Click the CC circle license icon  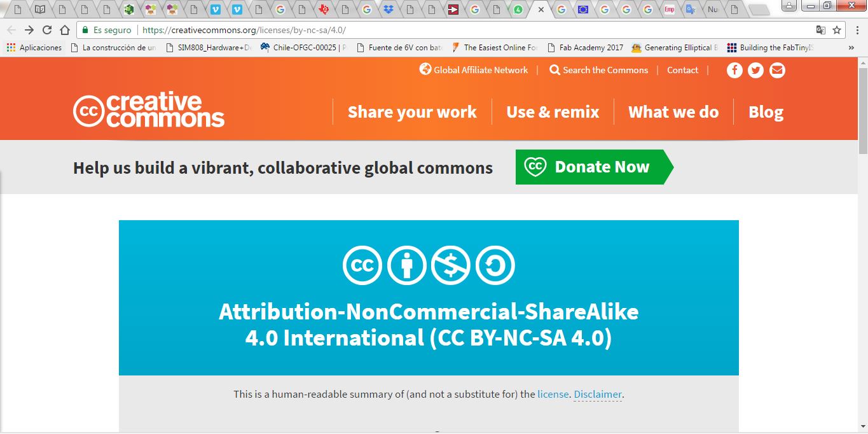(362, 265)
